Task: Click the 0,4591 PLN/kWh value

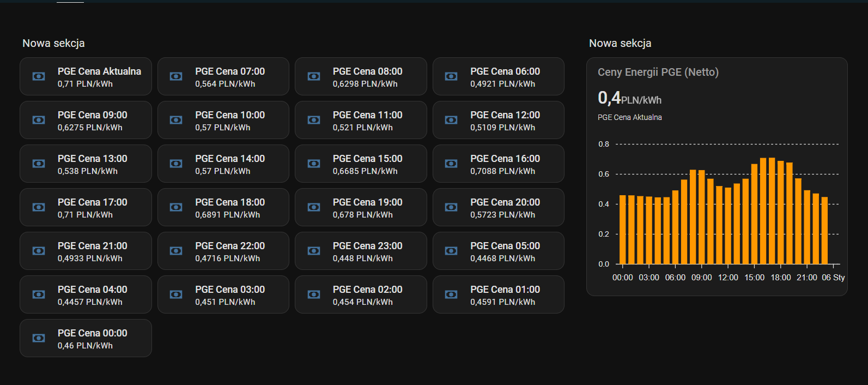Action: pos(503,302)
